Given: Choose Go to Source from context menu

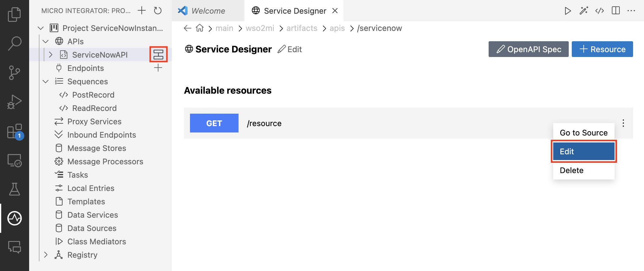Looking at the screenshot, I should click(584, 133).
